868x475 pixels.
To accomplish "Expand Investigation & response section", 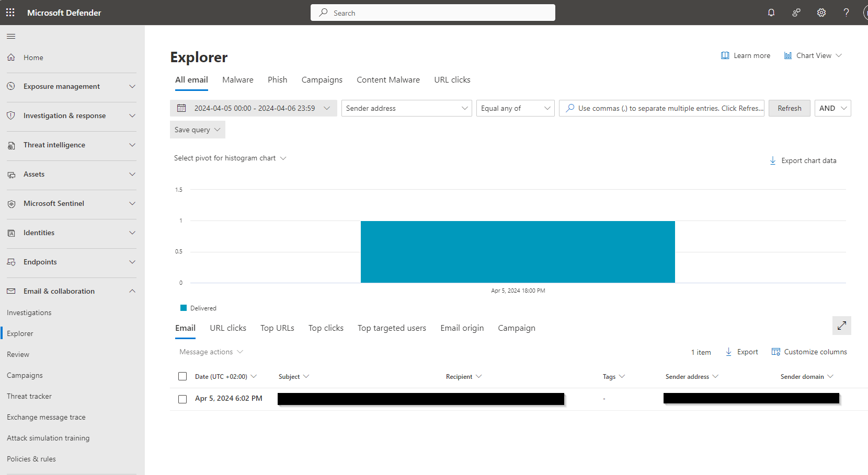I will 132,115.
